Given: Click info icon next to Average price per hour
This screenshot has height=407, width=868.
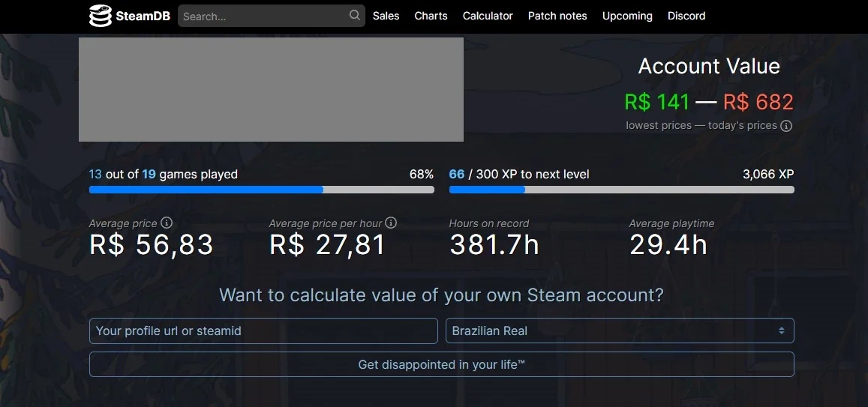Looking at the screenshot, I should [x=391, y=223].
